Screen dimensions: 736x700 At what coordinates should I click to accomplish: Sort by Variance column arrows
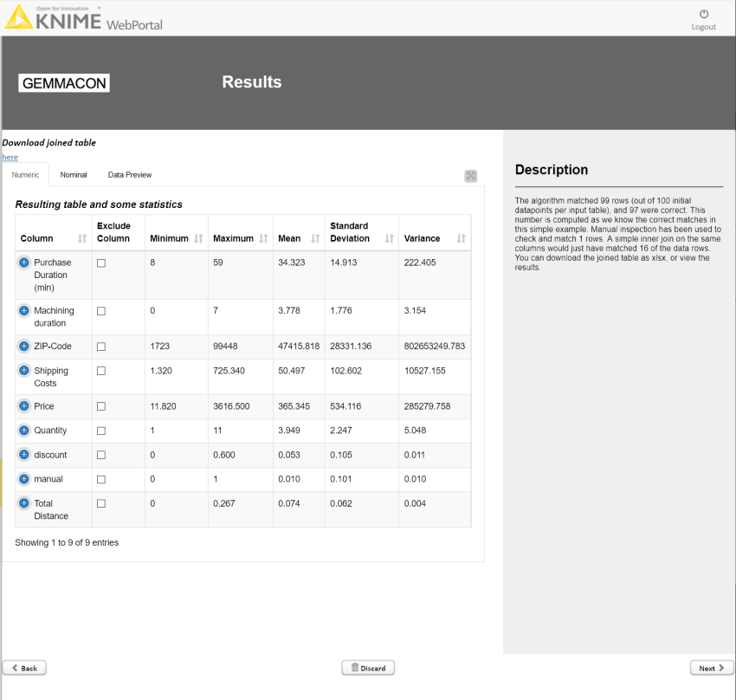[462, 238]
